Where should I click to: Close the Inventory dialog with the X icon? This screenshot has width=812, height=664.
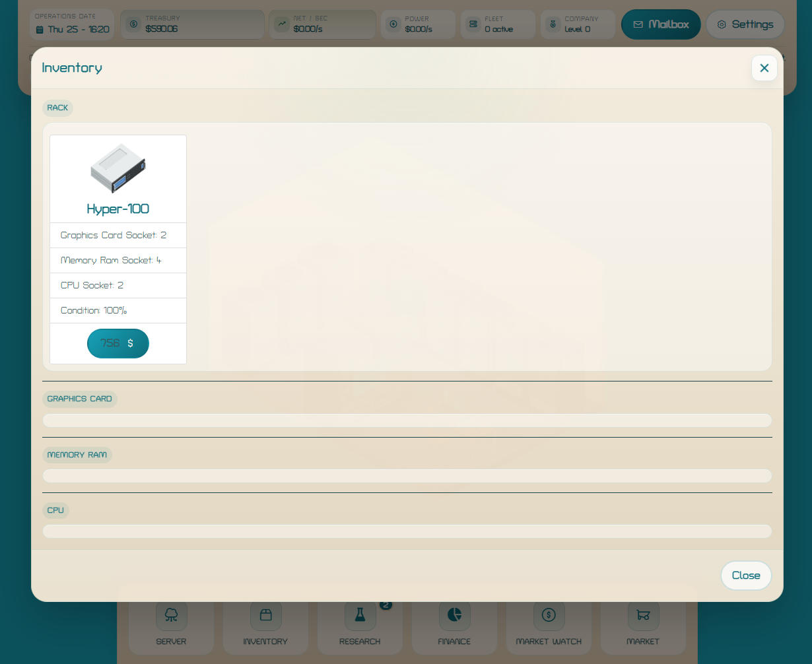point(764,68)
